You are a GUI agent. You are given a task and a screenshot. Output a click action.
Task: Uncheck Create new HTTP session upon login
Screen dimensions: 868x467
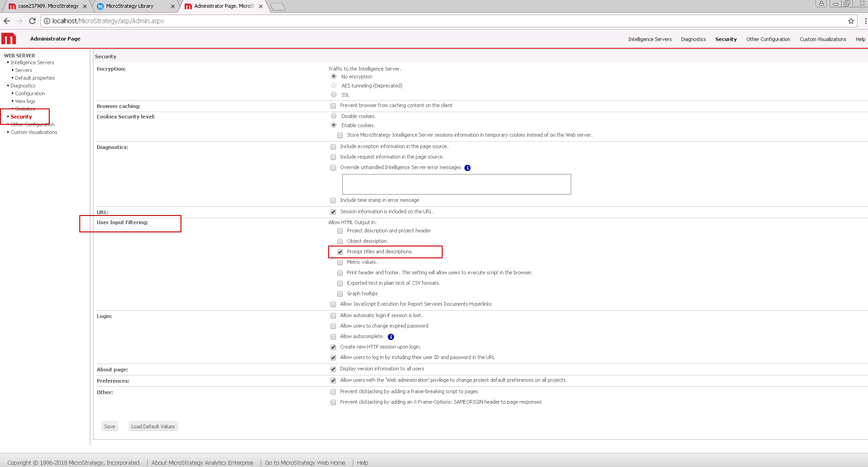[333, 347]
